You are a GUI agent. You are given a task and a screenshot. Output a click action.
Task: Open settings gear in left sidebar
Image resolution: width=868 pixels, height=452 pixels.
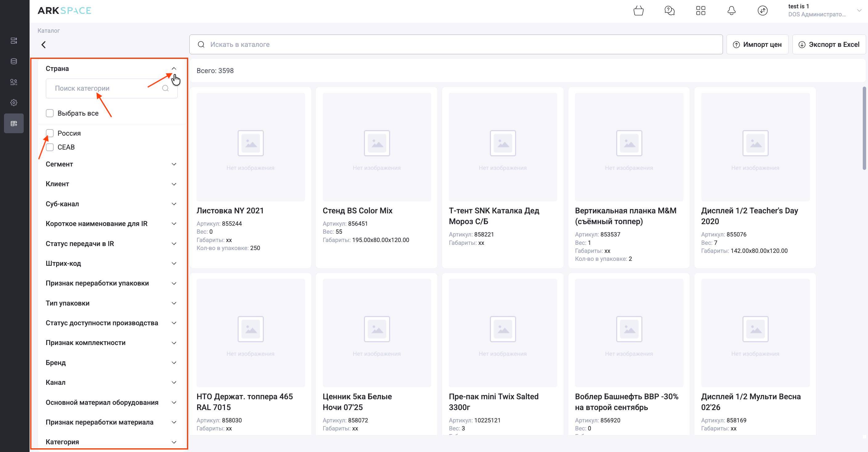(x=14, y=103)
